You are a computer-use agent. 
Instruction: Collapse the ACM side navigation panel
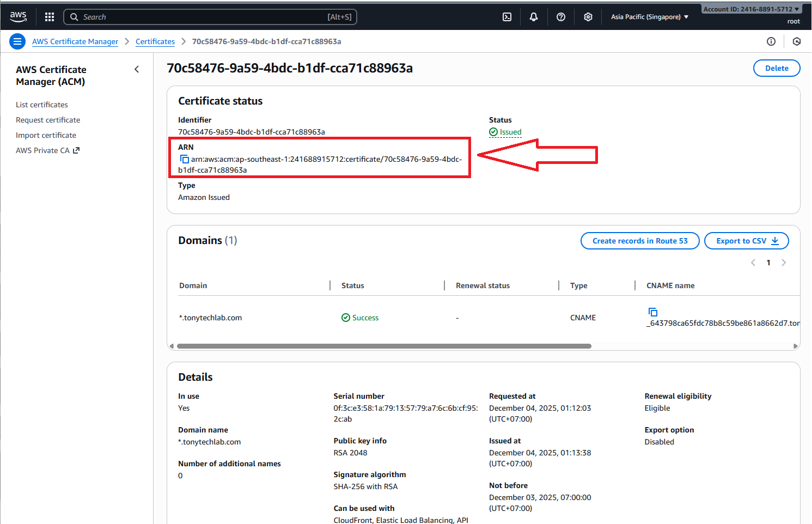tap(137, 69)
